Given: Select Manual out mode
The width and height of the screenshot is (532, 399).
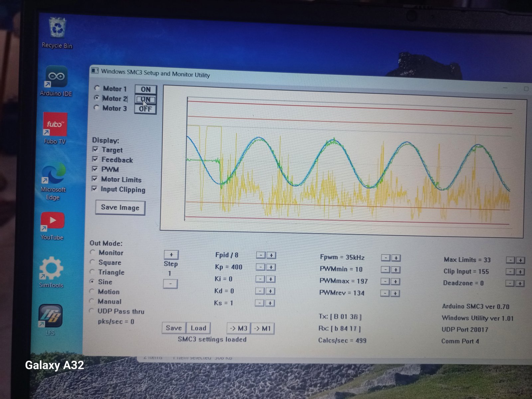Looking at the screenshot, I should pyautogui.click(x=91, y=301).
